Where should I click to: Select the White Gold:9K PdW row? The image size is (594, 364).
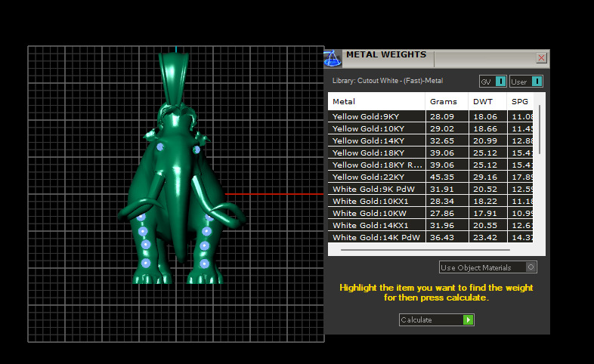click(x=430, y=190)
